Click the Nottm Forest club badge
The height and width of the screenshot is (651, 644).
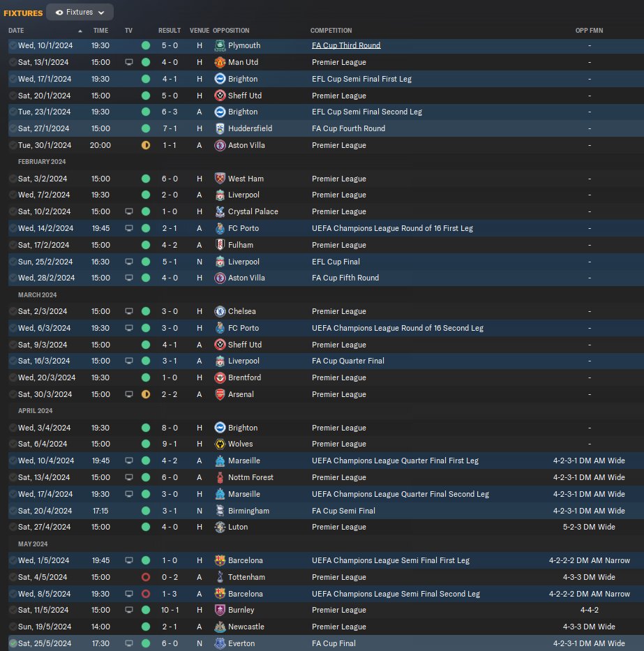220,477
